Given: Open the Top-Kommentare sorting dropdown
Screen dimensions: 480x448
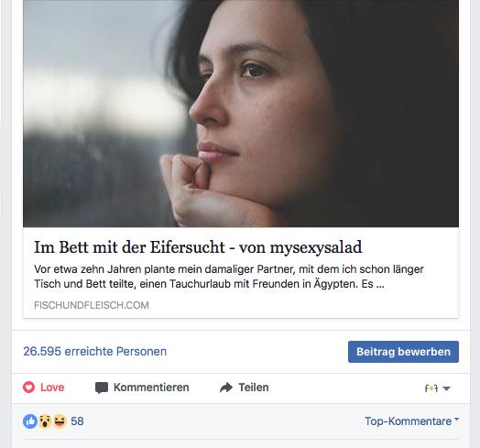Looking at the screenshot, I should [x=411, y=421].
